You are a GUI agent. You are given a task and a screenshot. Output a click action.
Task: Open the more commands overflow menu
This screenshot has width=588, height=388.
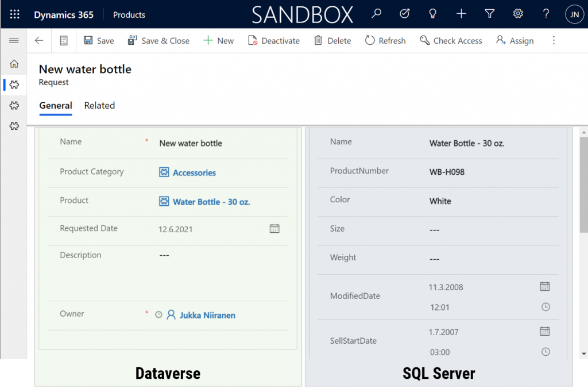(554, 41)
